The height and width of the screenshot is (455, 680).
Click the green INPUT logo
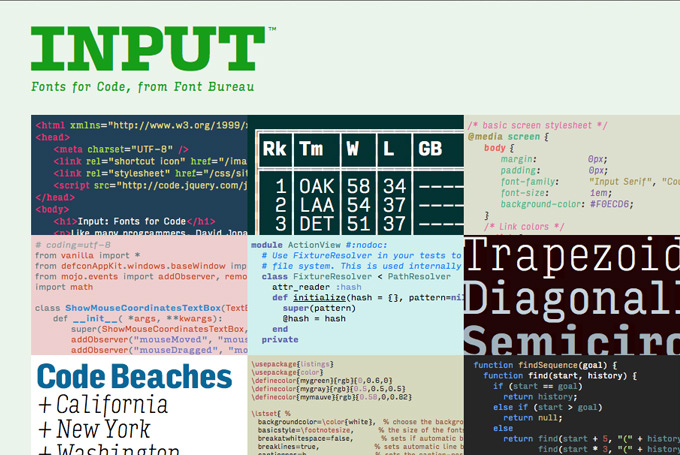click(148, 48)
